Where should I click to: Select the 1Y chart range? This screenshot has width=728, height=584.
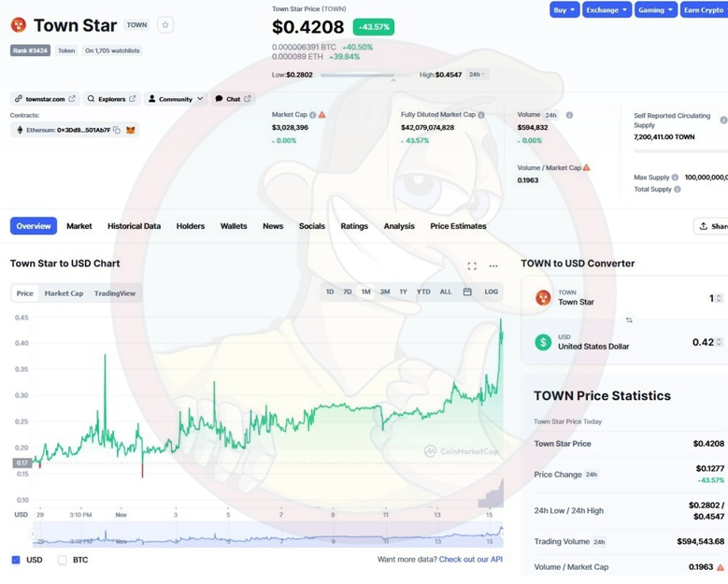pos(403,292)
